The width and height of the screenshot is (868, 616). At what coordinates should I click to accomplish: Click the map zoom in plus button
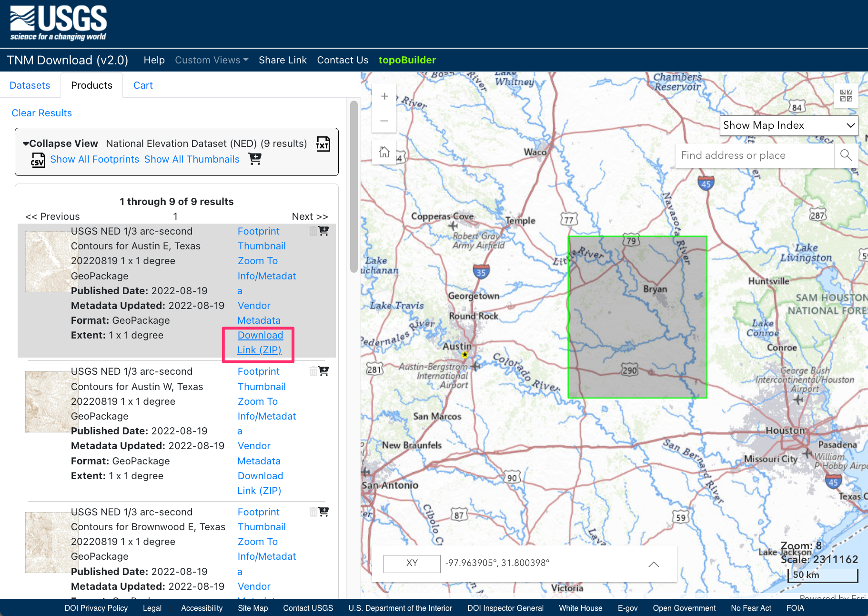384,96
